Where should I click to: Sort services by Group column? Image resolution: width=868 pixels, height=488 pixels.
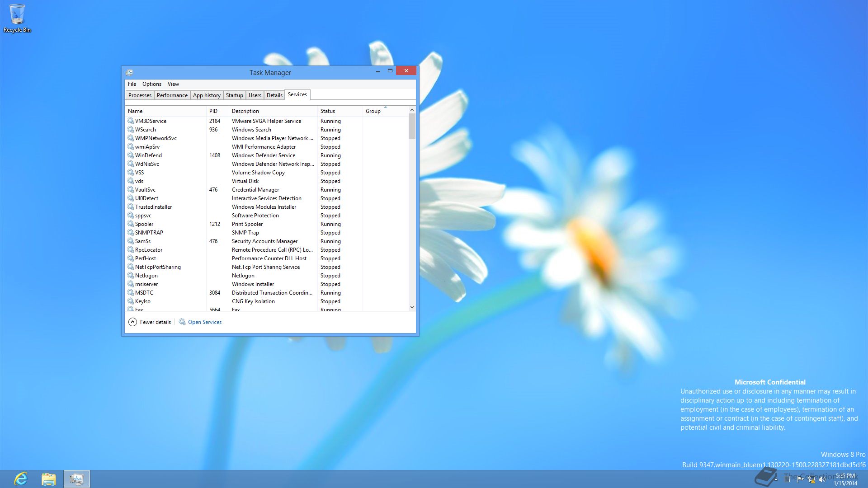[373, 111]
